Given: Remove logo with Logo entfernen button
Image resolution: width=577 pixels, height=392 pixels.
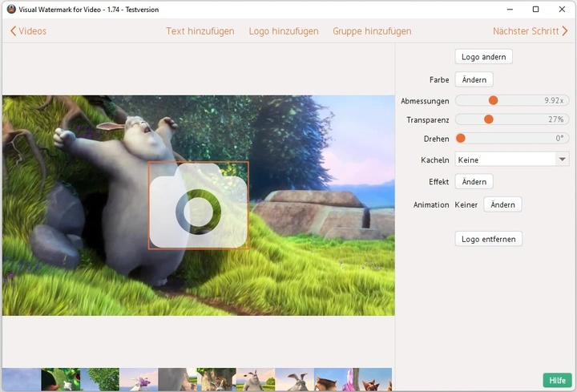Looking at the screenshot, I should 488,239.
